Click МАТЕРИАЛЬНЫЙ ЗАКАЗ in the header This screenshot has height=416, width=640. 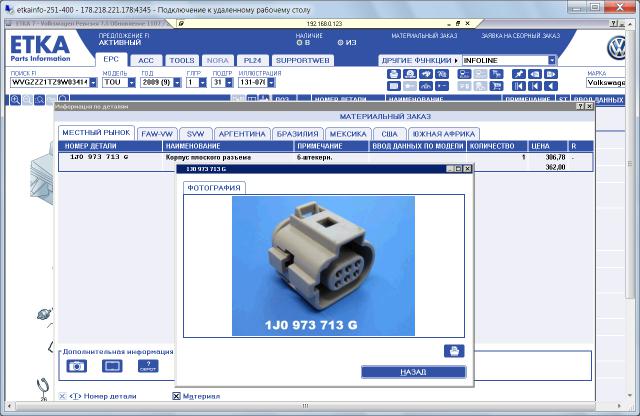424,36
